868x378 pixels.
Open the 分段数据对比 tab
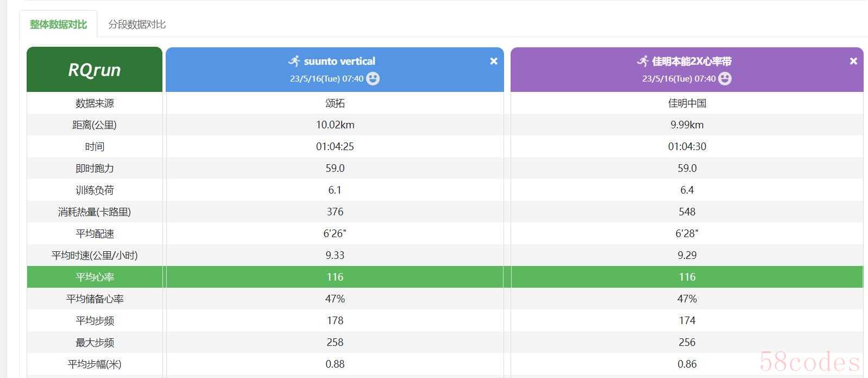(137, 24)
